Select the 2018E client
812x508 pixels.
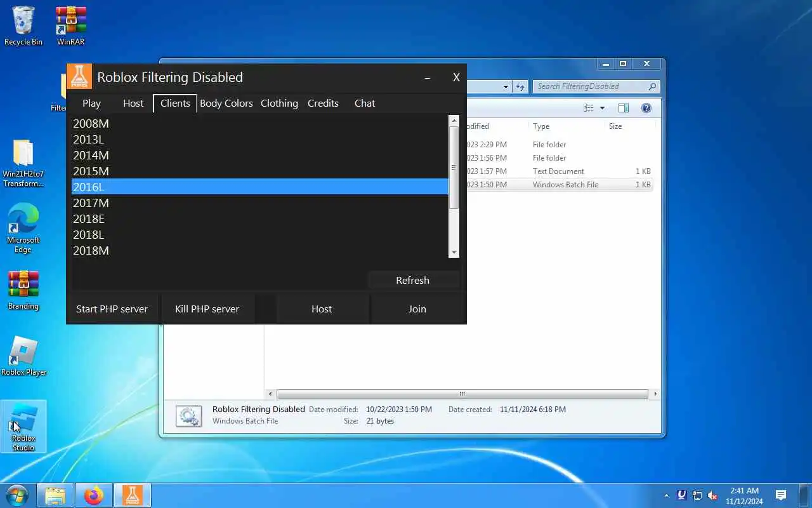[x=260, y=218]
